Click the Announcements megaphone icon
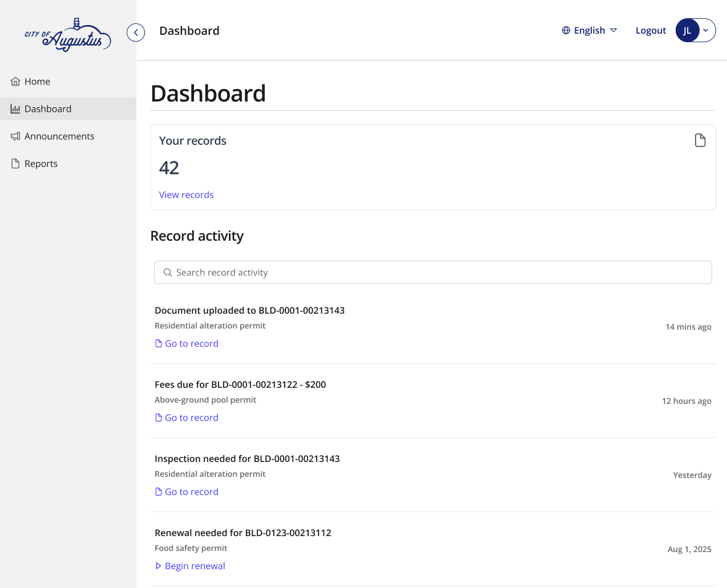The image size is (727, 588). 15,136
